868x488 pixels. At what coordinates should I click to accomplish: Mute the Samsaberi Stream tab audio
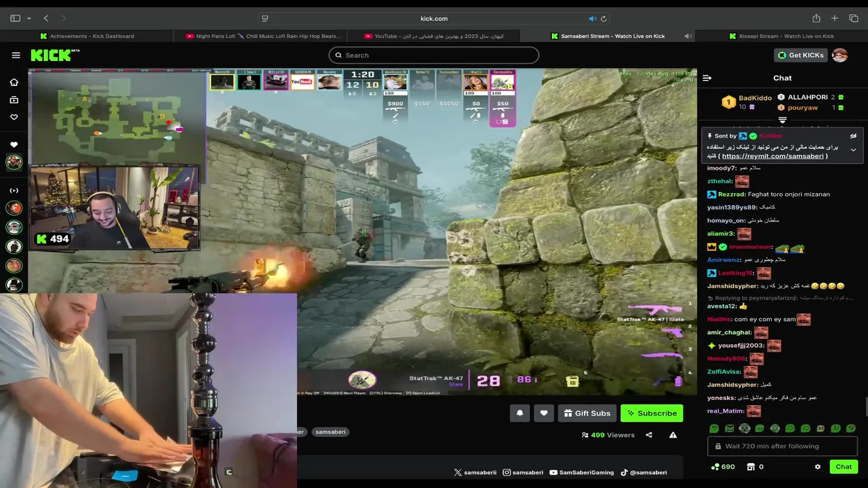click(x=688, y=36)
